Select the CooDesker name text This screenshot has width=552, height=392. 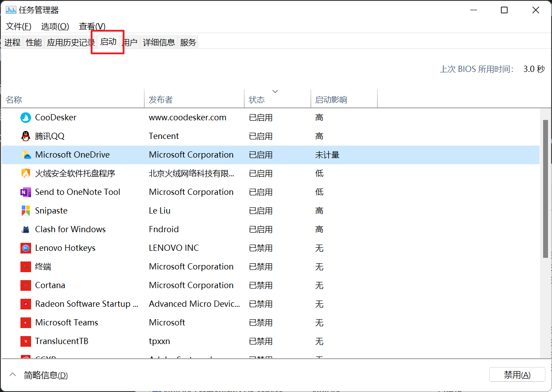point(56,118)
